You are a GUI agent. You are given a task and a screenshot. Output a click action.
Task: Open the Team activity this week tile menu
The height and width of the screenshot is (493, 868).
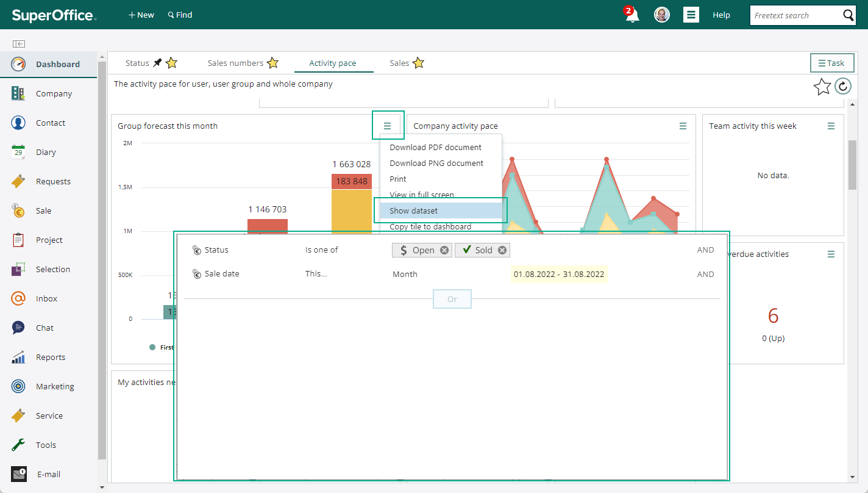click(831, 126)
